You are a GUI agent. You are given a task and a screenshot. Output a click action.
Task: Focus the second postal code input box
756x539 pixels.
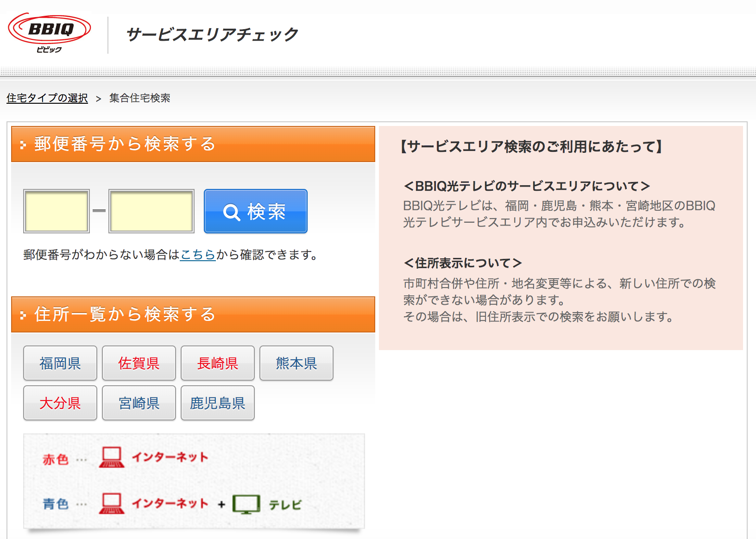[x=151, y=211]
